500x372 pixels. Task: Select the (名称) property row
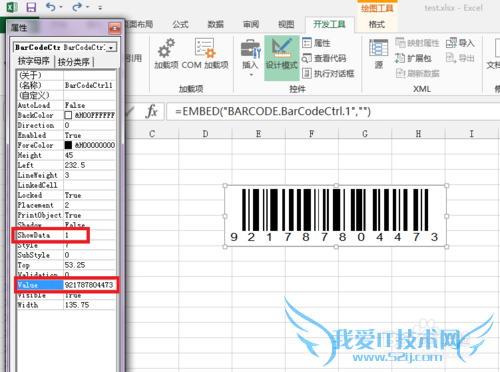pyautogui.click(x=66, y=85)
